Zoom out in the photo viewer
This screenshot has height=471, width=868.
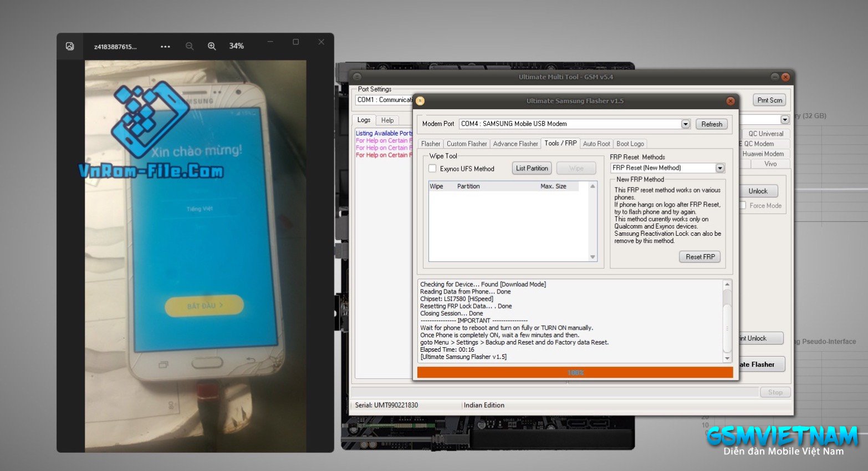[190, 46]
